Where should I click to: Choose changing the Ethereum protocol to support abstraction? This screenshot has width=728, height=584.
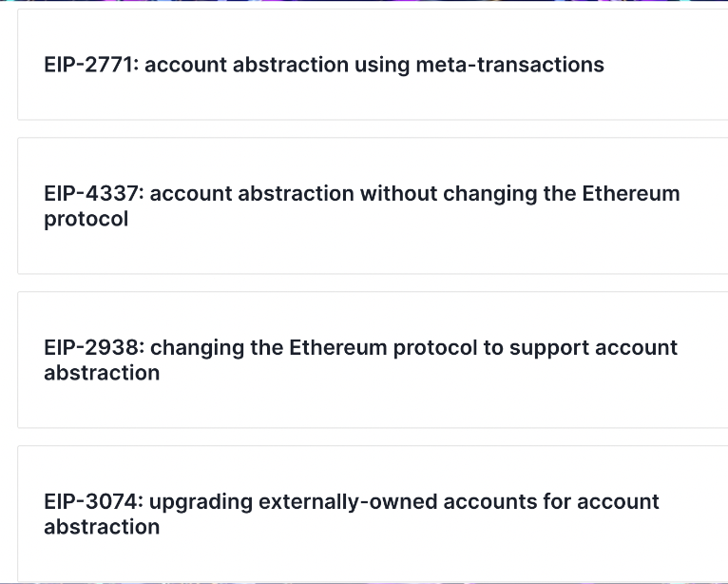point(361,360)
